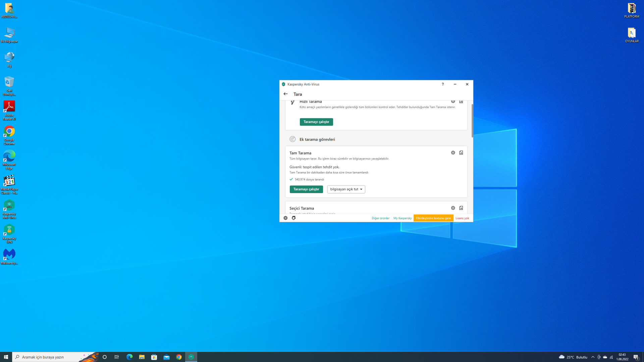The height and width of the screenshot is (362, 644).
Task: Open Kaspersky settings gear at bottom left
Action: (285, 218)
